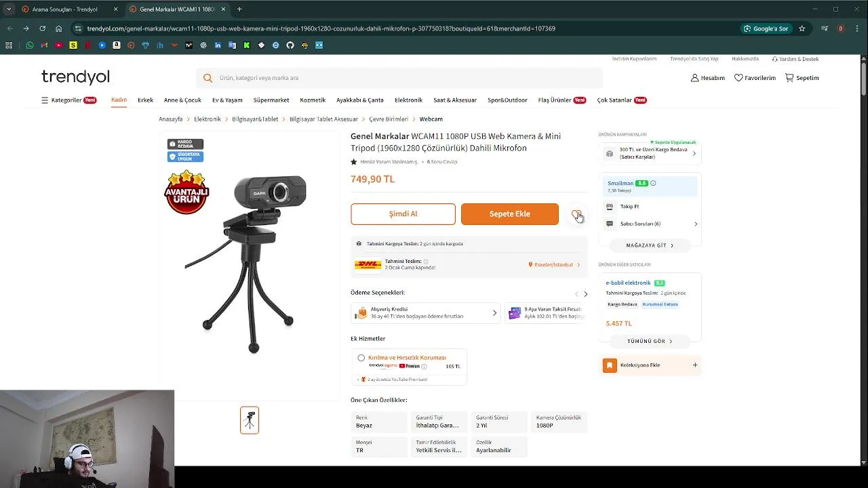868x488 pixels.
Task: Open the Webcam breadcrumb link
Action: [x=431, y=119]
